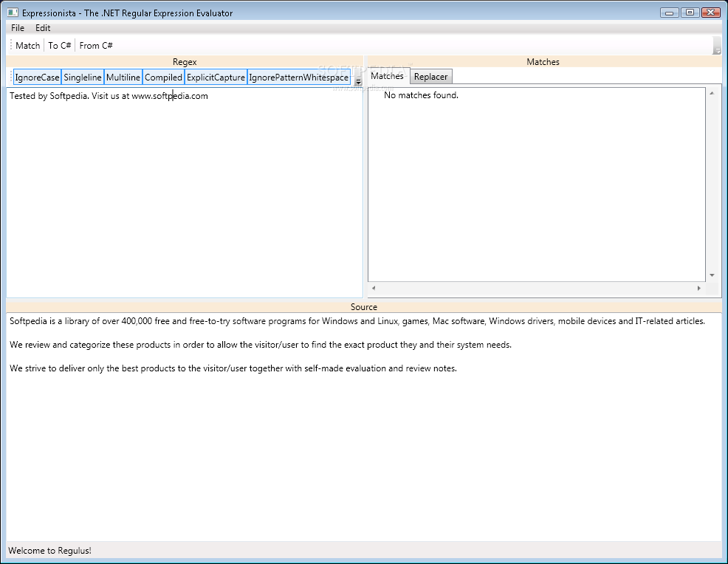Close the Expressionista window
The image size is (728, 564).
pyautogui.click(x=710, y=13)
